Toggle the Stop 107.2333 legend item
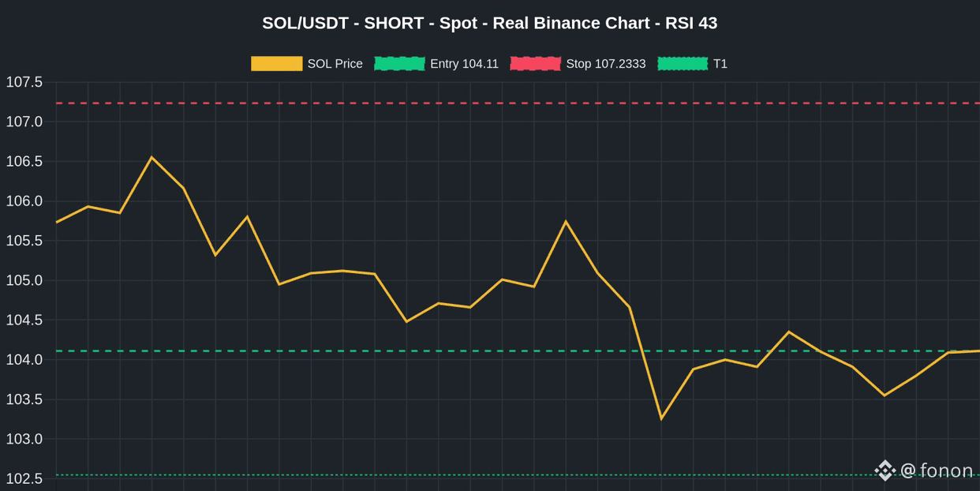 click(578, 64)
